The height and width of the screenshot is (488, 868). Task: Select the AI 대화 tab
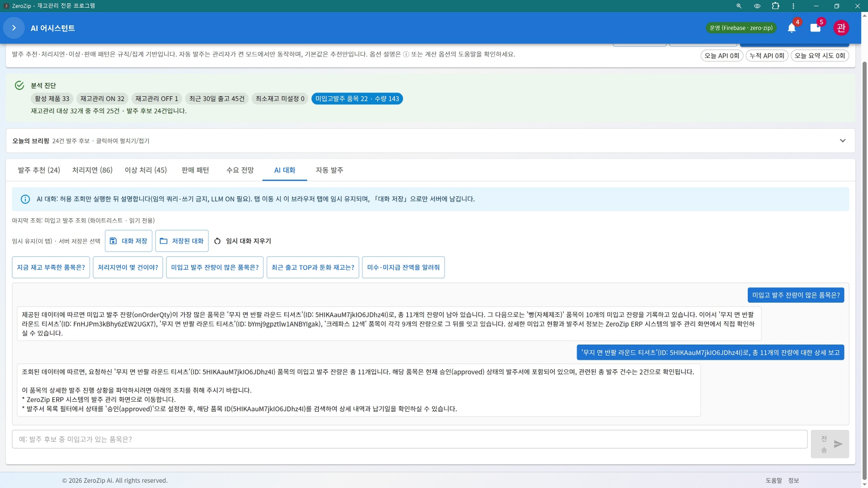coord(285,170)
